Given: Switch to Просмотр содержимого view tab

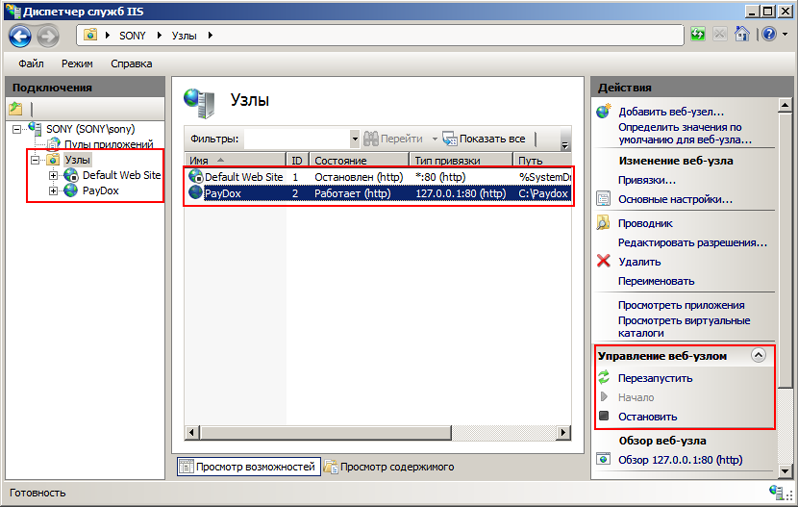Looking at the screenshot, I should pyautogui.click(x=396, y=467).
